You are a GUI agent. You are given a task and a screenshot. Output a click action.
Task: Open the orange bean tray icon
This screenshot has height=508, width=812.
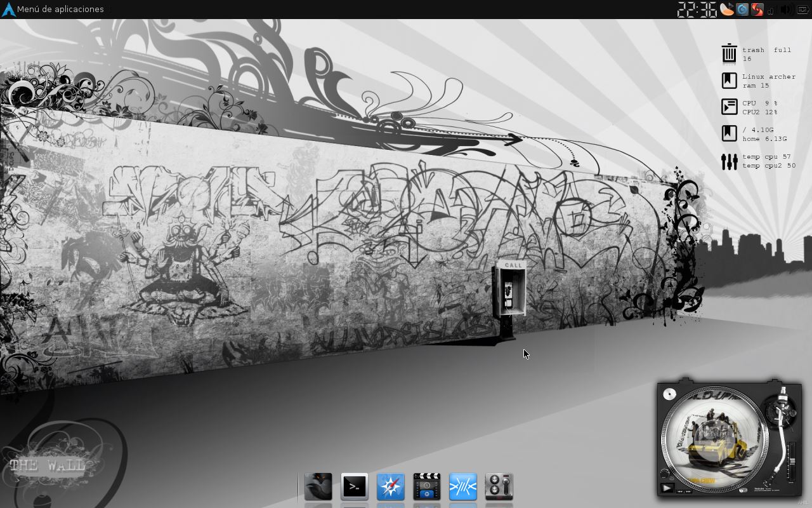point(727,10)
